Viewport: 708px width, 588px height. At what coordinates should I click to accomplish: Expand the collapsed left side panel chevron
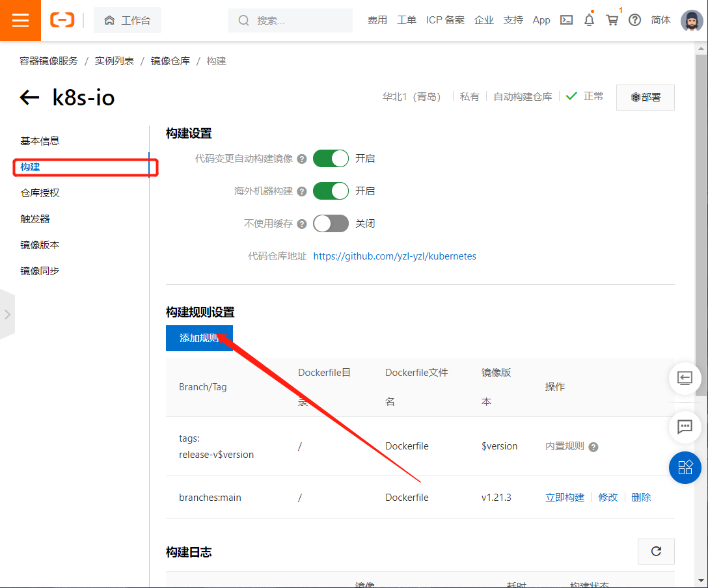tap(8, 314)
